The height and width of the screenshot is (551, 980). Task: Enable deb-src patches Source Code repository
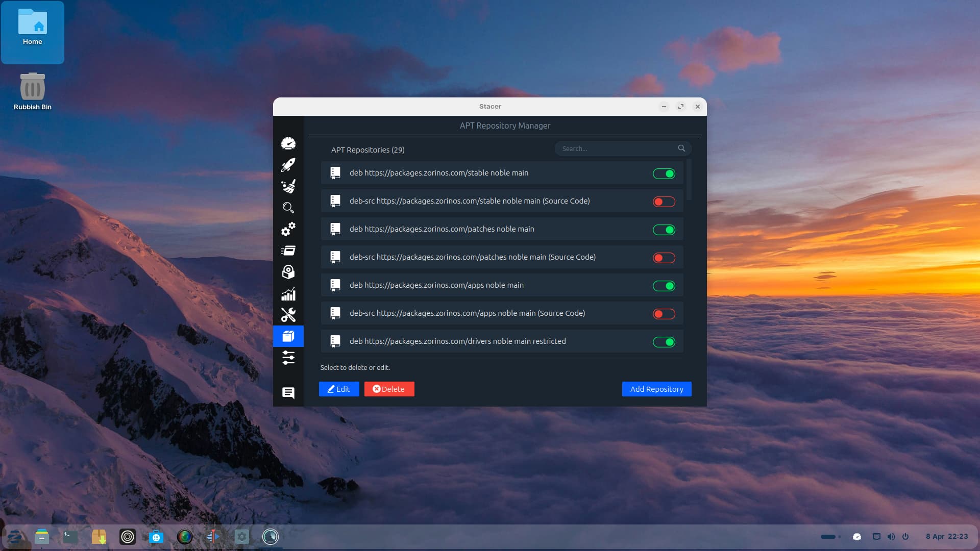pyautogui.click(x=664, y=258)
